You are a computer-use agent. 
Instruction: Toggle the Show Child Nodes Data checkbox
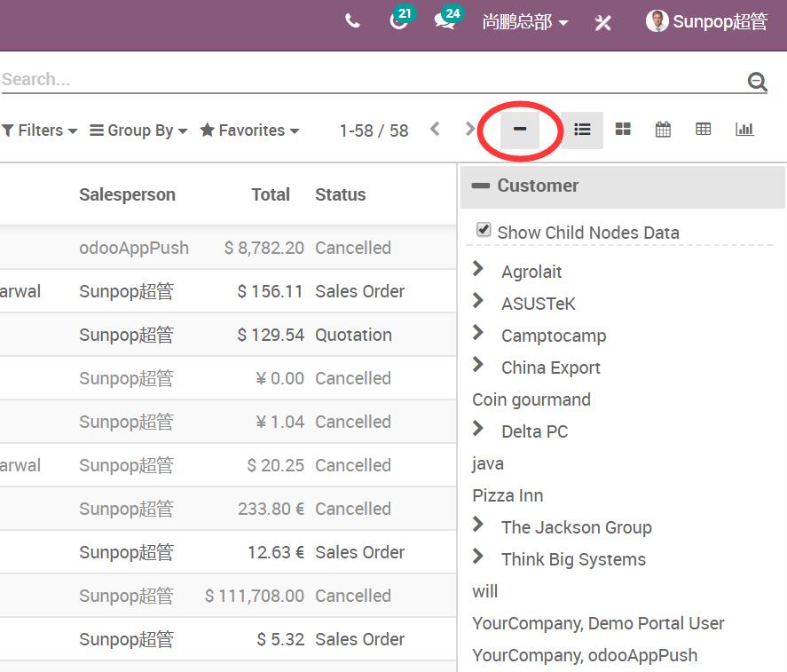coord(484,230)
